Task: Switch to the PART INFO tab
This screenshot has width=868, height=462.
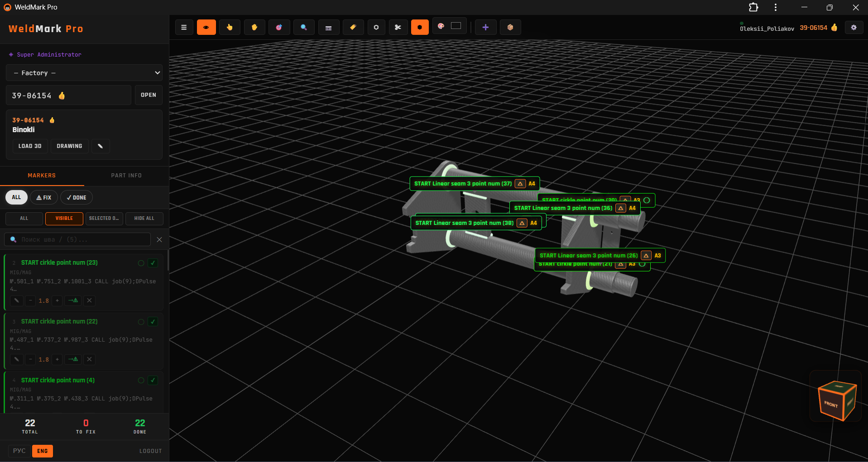Action: 126,176
